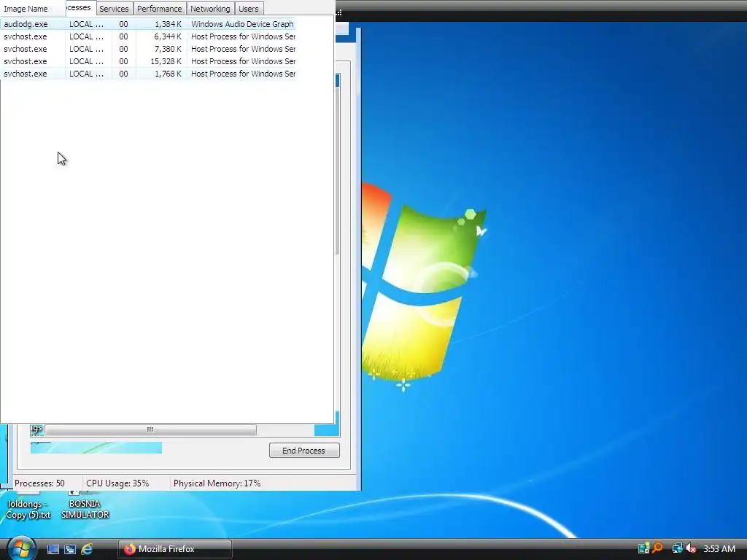747x560 pixels.
Task: Click Switch between windows quick launch icon
Action: tap(70, 549)
